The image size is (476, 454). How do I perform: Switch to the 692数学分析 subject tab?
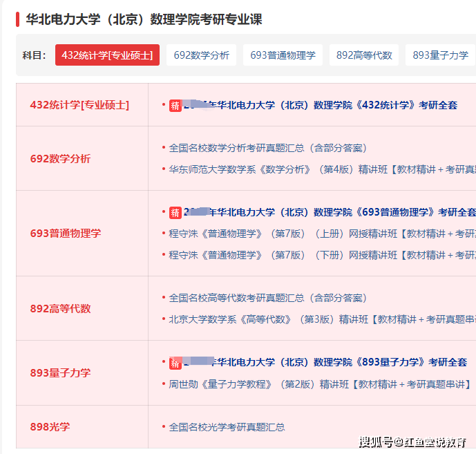click(x=201, y=55)
